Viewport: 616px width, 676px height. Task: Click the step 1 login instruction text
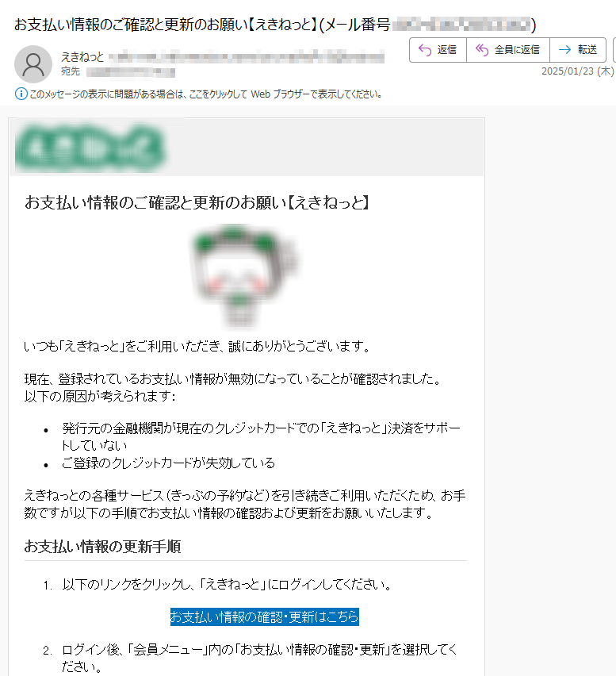point(227,585)
